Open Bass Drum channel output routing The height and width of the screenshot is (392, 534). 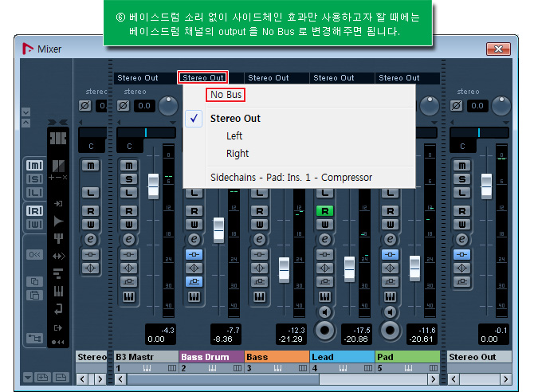tap(202, 77)
